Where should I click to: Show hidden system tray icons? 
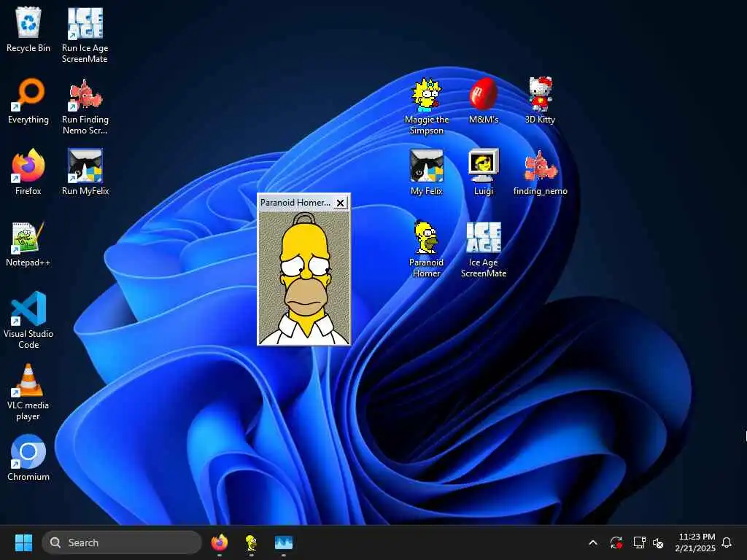(x=593, y=542)
